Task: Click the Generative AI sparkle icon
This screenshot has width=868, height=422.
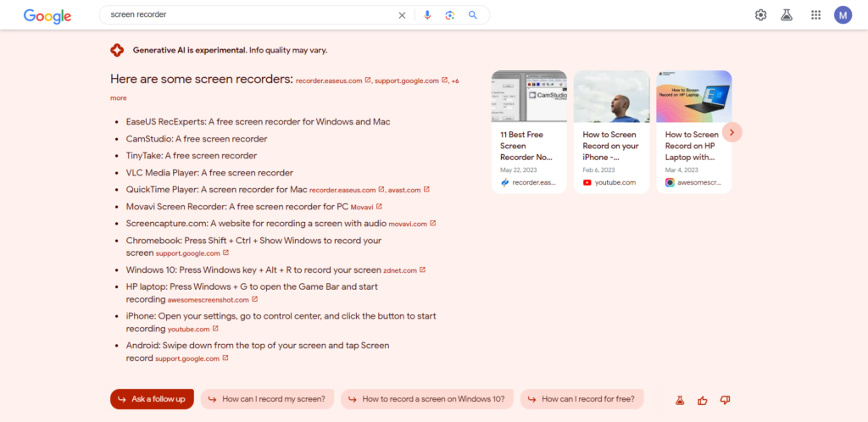Action: (117, 50)
